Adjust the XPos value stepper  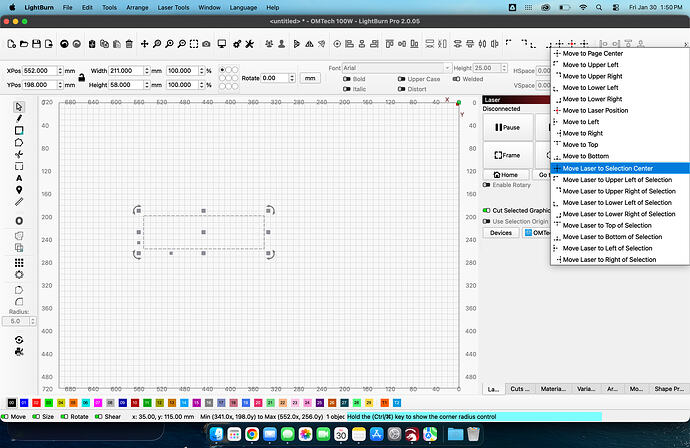(60, 70)
